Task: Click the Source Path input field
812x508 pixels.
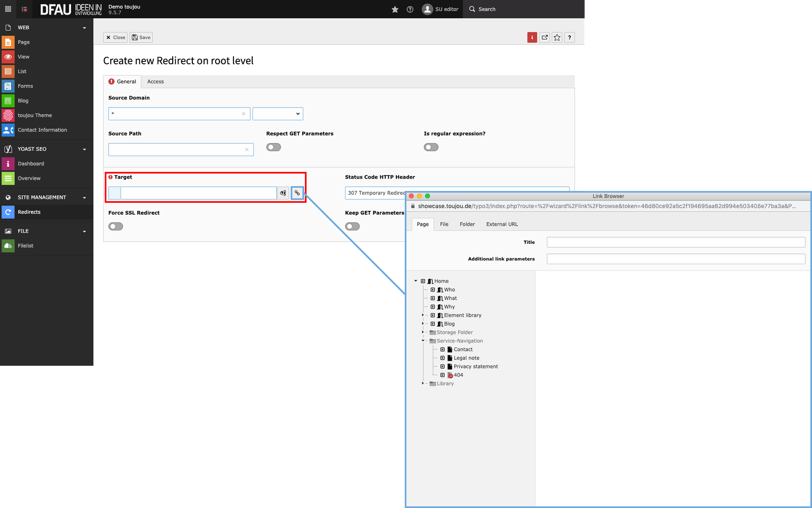Action: pos(176,149)
